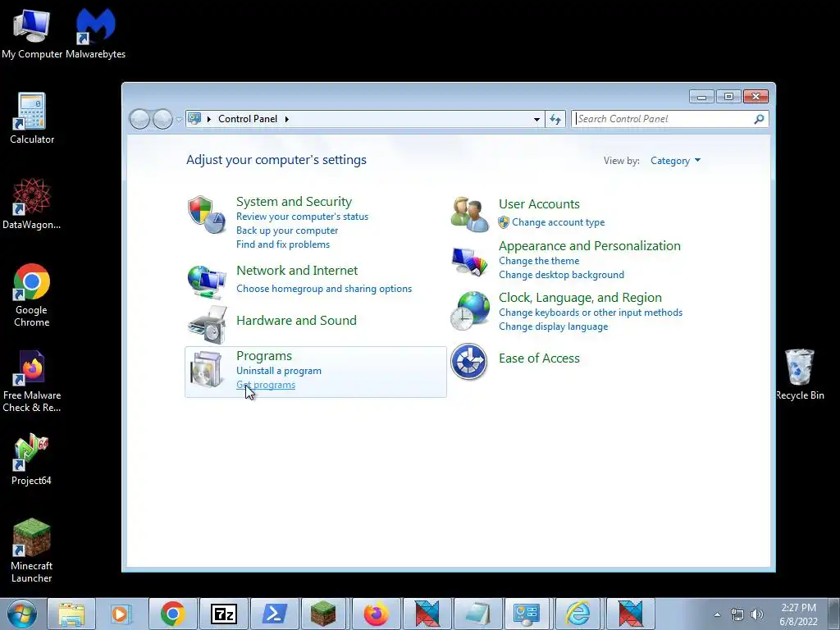The image size is (840, 630).
Task: Click Uninstall a program link
Action: pos(279,371)
